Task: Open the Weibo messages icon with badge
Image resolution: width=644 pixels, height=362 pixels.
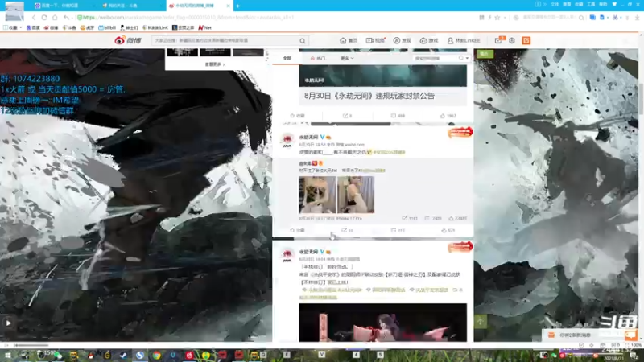Action: click(499, 40)
